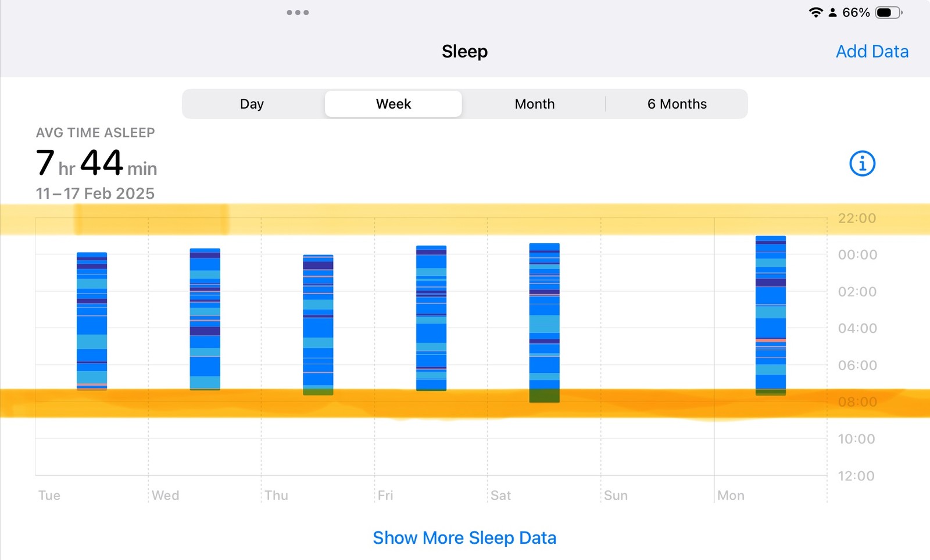Tap the person status icon near battery
The height and width of the screenshot is (560, 930).
point(832,12)
